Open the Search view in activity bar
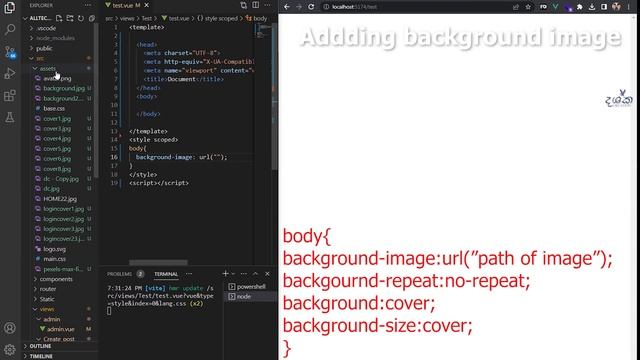640x360 pixels. pyautogui.click(x=10, y=29)
